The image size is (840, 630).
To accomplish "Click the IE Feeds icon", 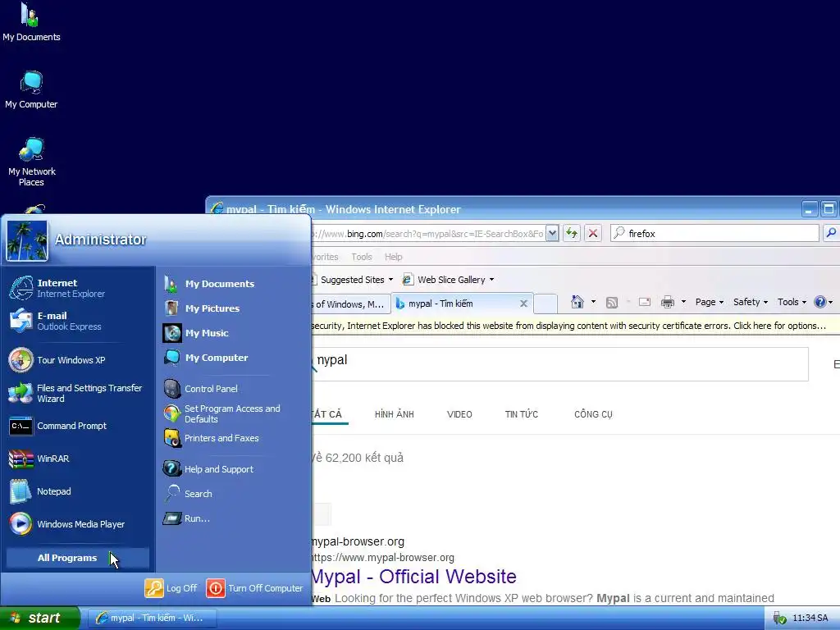I will [612, 303].
